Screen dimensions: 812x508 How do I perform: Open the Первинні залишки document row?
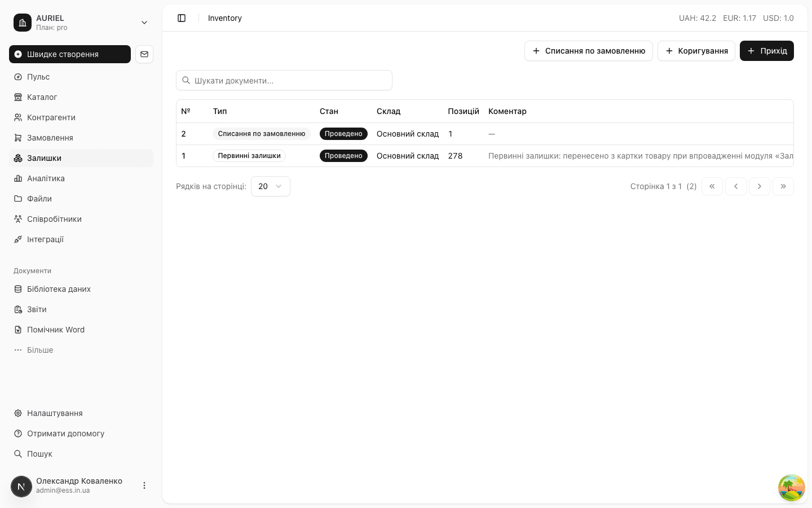(485, 156)
